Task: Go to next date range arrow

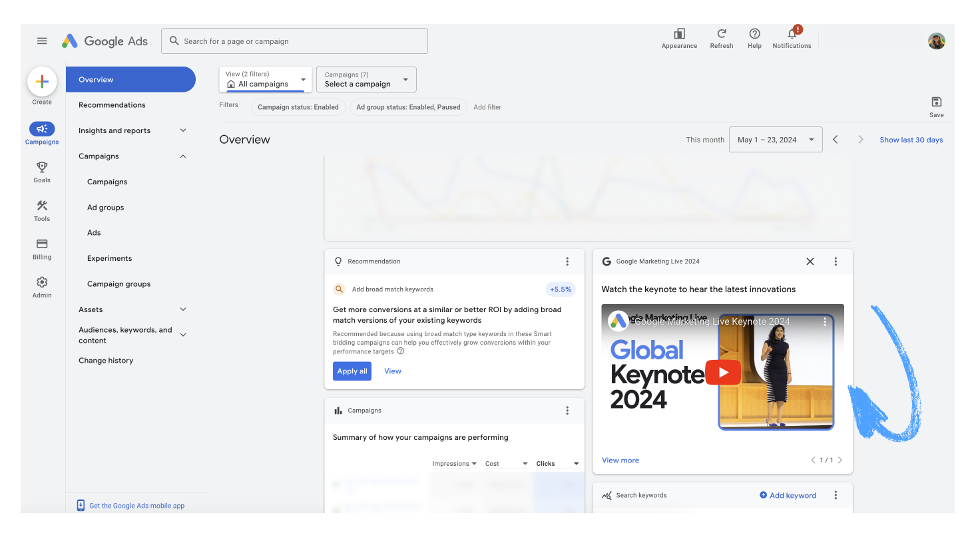Action: coord(861,140)
